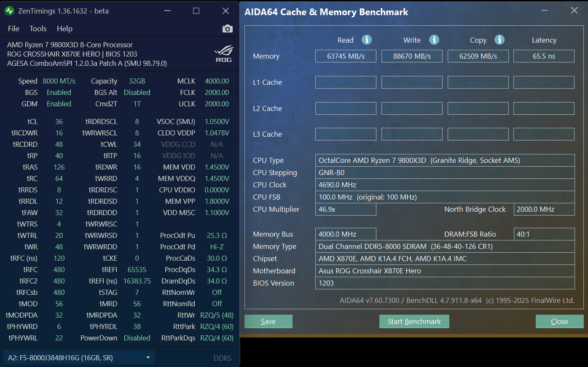Click the Read info icon
Image resolution: width=588 pixels, height=367 pixels.
[x=367, y=40]
